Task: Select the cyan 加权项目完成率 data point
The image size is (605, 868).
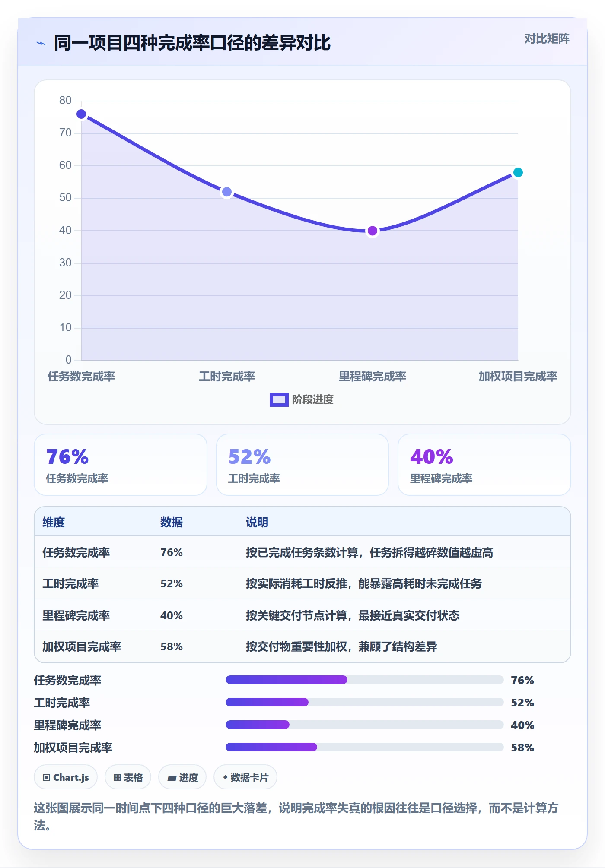Action: pos(518,172)
